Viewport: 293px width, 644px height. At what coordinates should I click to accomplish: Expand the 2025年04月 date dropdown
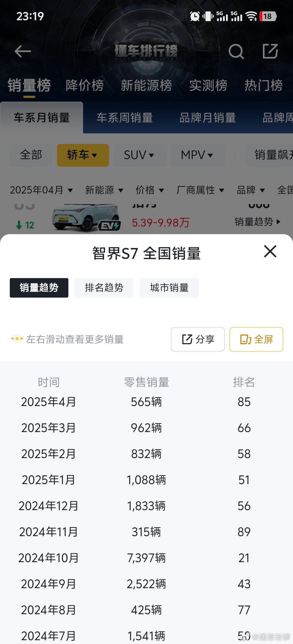pos(41,190)
